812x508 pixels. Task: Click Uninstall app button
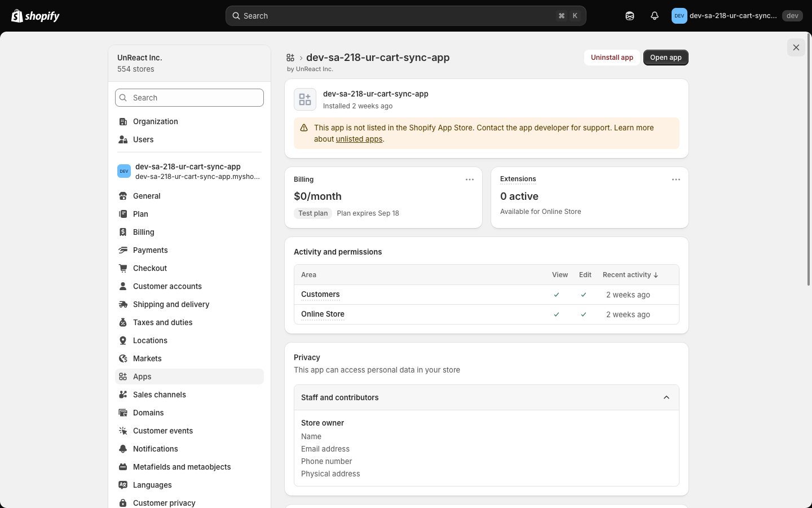(x=612, y=58)
